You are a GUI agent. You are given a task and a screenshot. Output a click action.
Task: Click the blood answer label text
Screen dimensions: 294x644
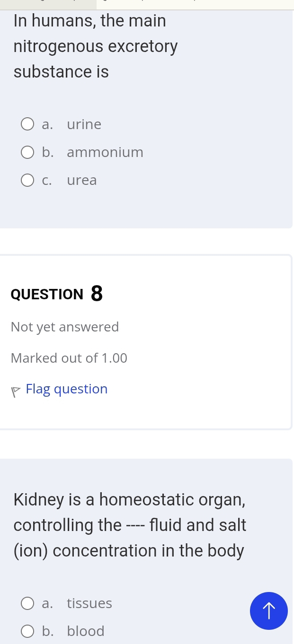86,631
